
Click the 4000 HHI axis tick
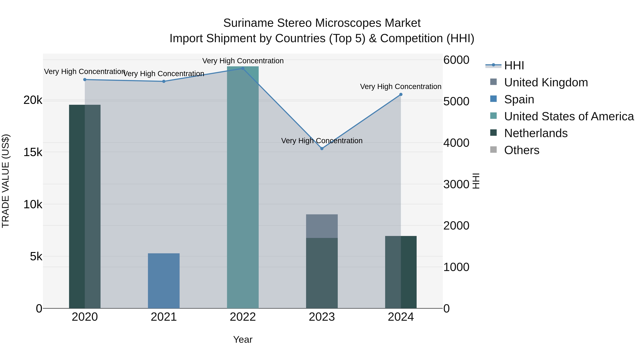tap(456, 143)
